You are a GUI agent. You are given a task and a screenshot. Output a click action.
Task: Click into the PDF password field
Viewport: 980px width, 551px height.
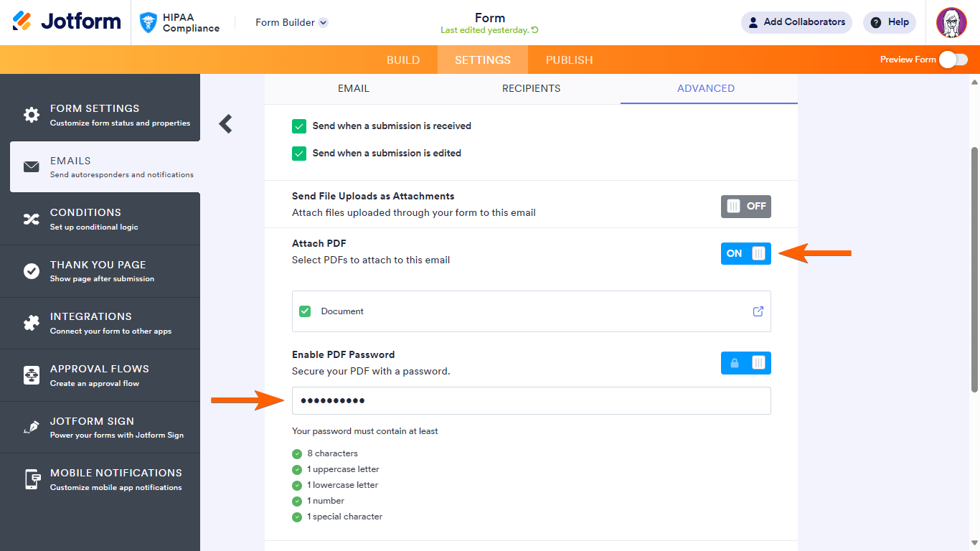[x=531, y=400]
